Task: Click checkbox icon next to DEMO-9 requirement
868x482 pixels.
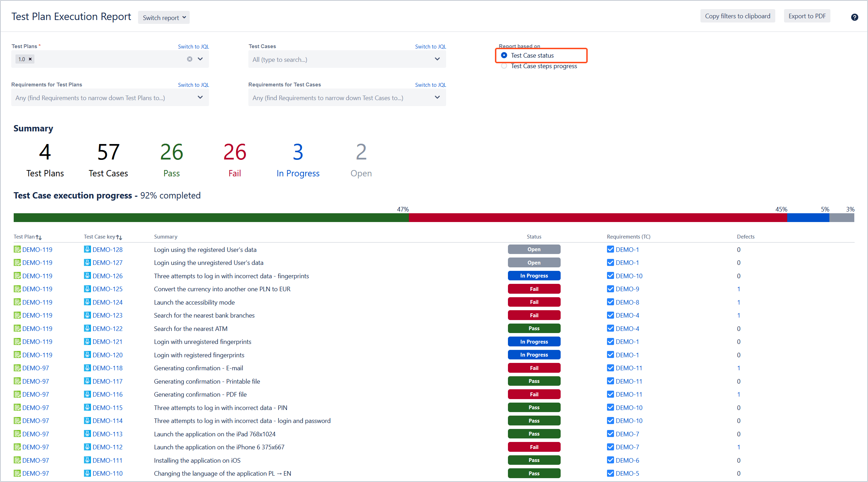Action: (611, 289)
